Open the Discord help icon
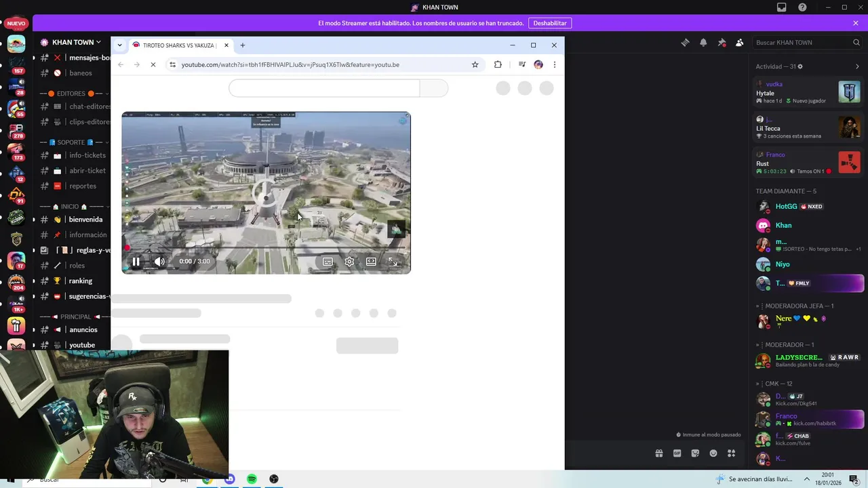Screen dimensions: 868x488 [x=802, y=7]
